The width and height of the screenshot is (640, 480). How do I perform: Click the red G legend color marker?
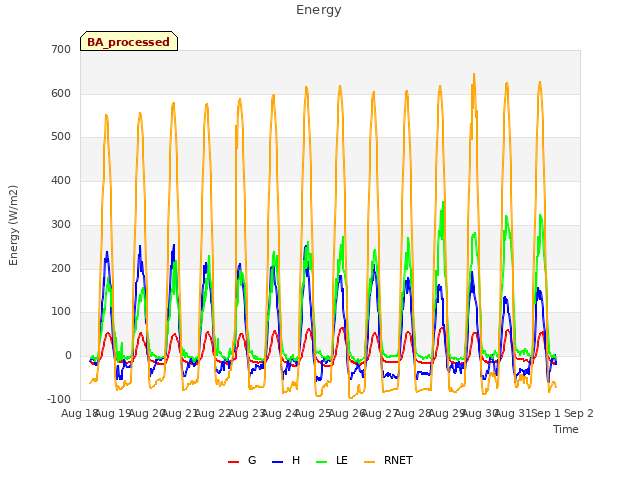(233, 462)
